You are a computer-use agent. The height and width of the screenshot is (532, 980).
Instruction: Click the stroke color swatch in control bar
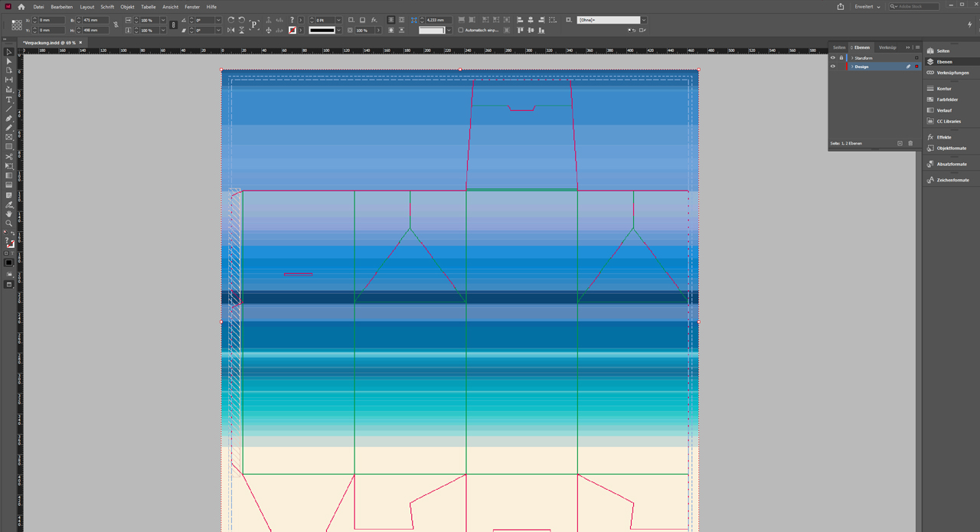coord(292,31)
